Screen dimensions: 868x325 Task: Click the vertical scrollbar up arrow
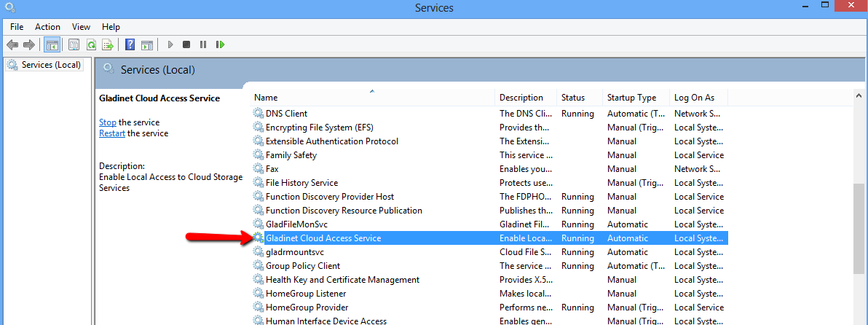(x=858, y=95)
